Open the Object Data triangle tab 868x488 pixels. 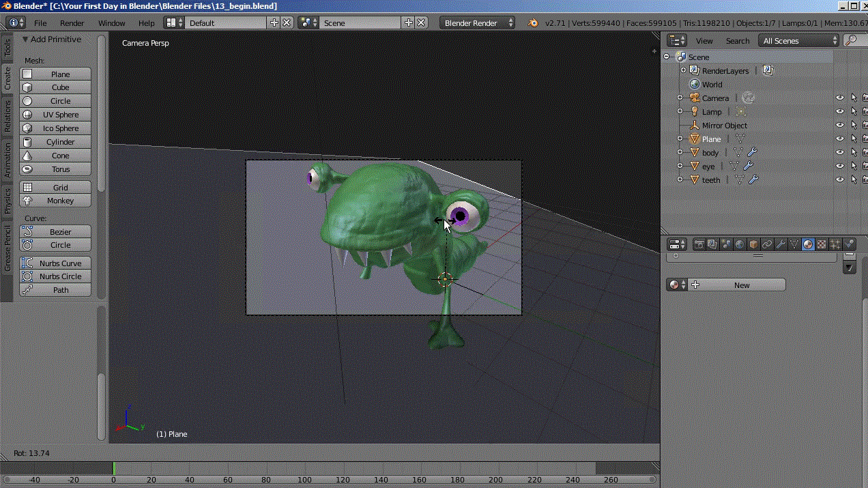tap(794, 244)
